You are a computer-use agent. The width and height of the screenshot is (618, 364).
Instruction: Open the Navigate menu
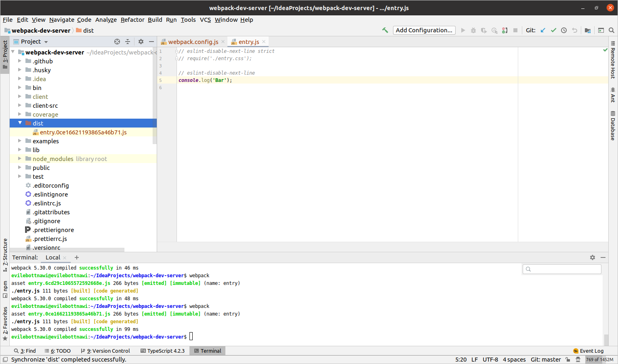(x=62, y=20)
